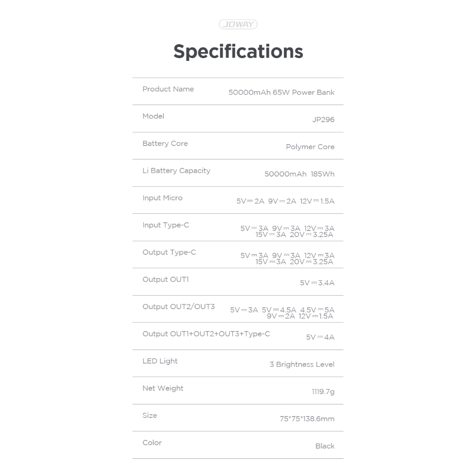This screenshot has width=476, height=476.
Task: Click the Input Micro label
Action: coord(162,198)
